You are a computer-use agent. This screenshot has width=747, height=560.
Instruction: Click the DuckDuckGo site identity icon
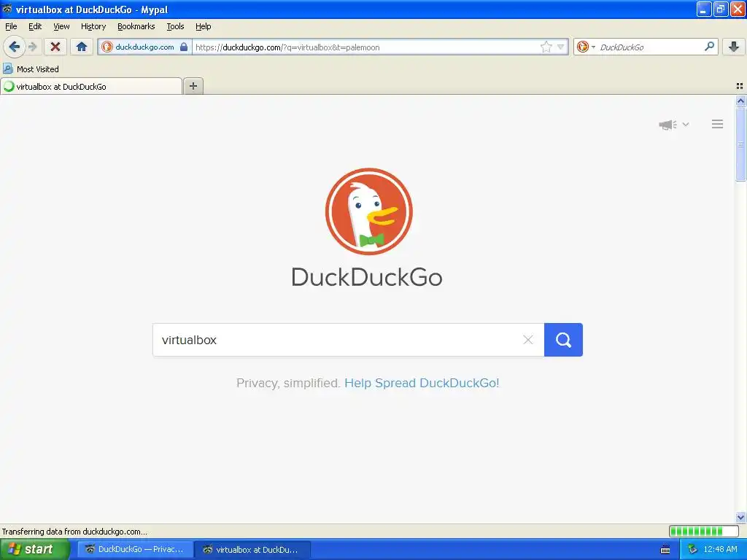click(x=107, y=47)
